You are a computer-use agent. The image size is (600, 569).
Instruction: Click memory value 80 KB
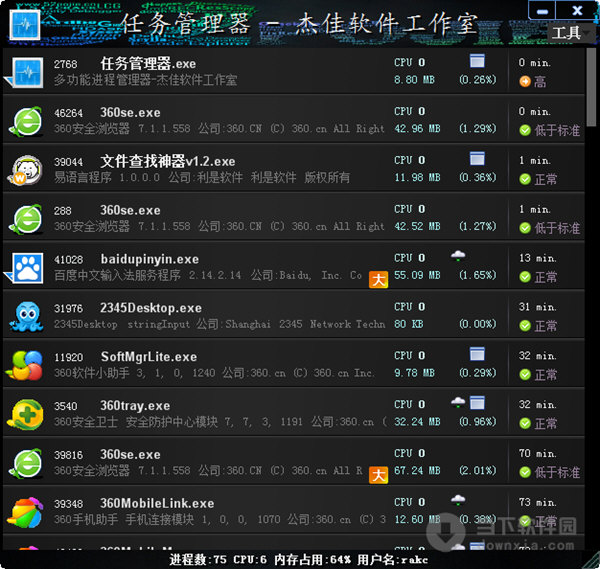409,324
